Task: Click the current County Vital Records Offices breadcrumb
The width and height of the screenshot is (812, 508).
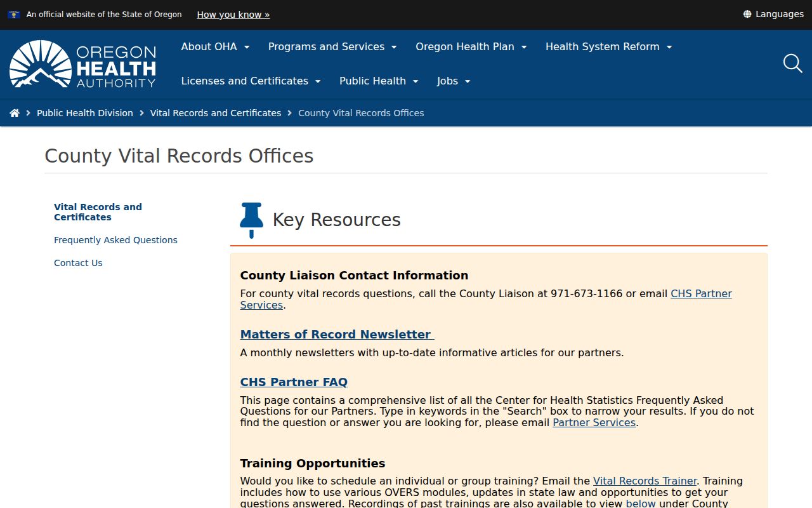Action: [361, 113]
